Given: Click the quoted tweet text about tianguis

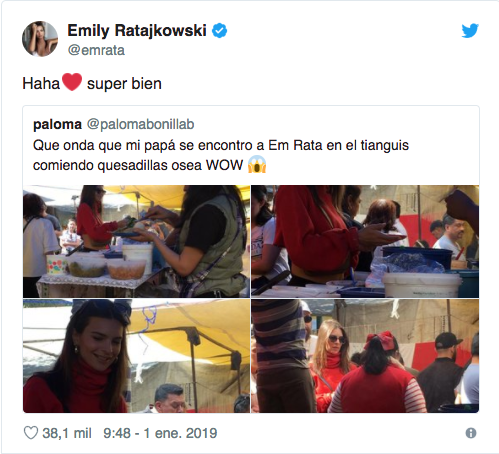Looking at the screenshot, I should click(x=221, y=155).
